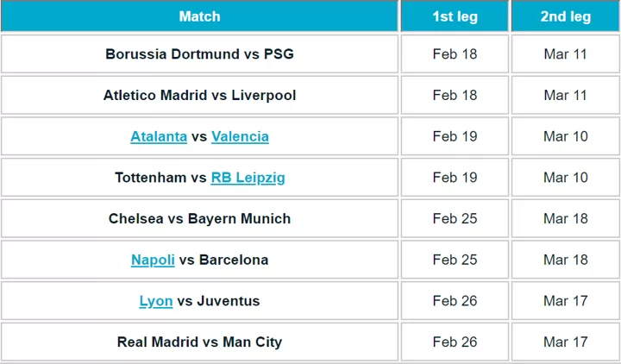Screen dimensions: 621x364
Task: Click the Juventus text in Lyon row
Action: (x=228, y=301)
